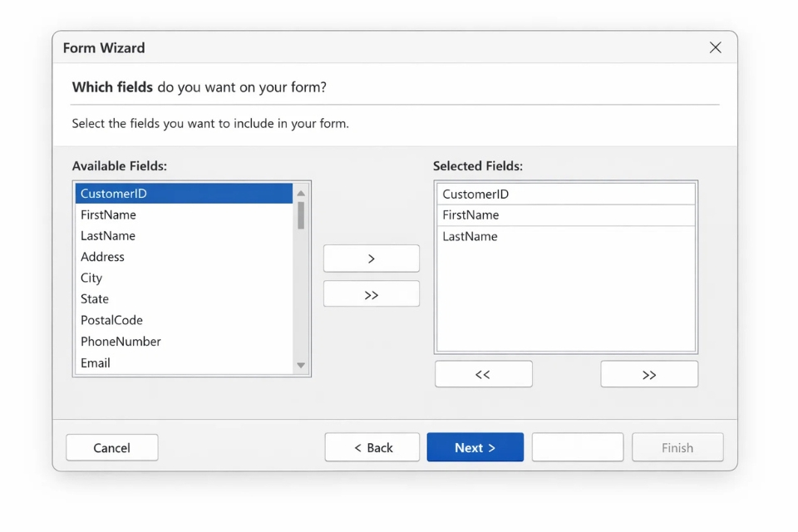Go to previous step with < Back

pos(372,447)
